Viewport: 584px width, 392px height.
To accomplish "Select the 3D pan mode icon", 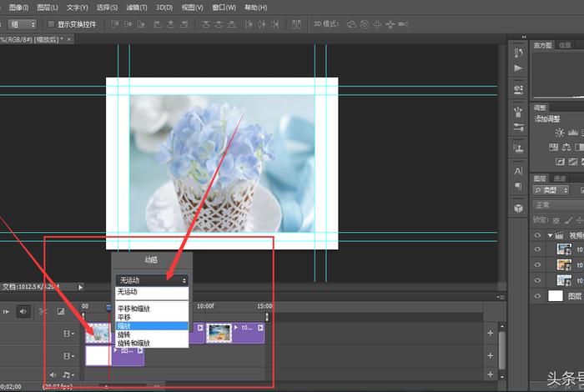I will tap(377, 24).
